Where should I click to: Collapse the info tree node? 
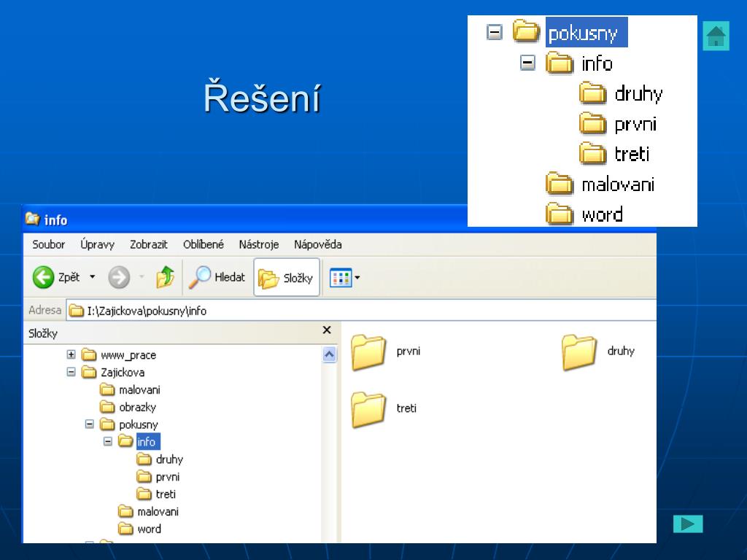coord(108,442)
